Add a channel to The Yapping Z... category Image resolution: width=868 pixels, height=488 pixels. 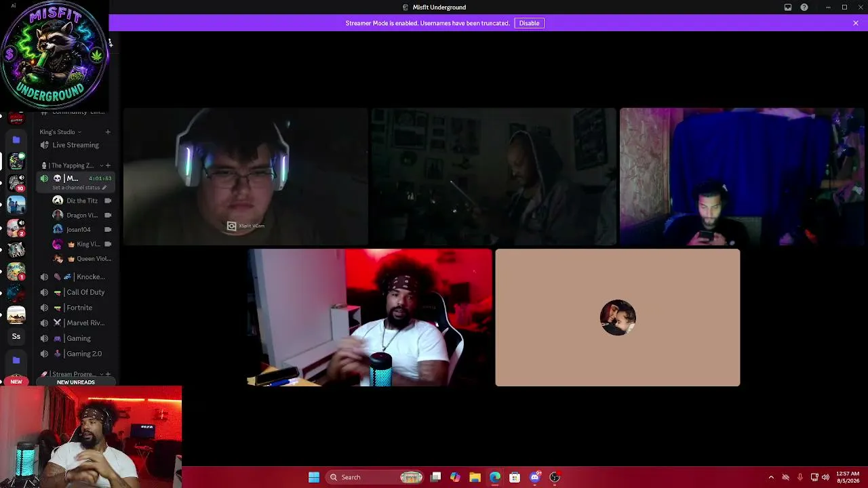click(108, 165)
